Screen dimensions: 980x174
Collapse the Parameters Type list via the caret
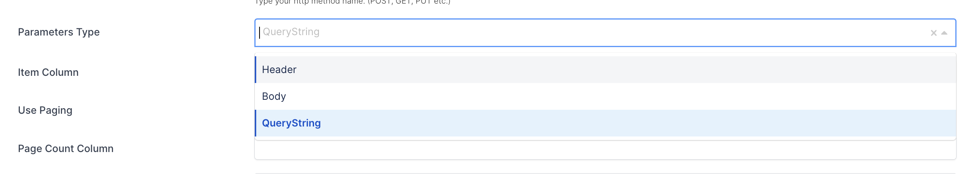coord(944,33)
